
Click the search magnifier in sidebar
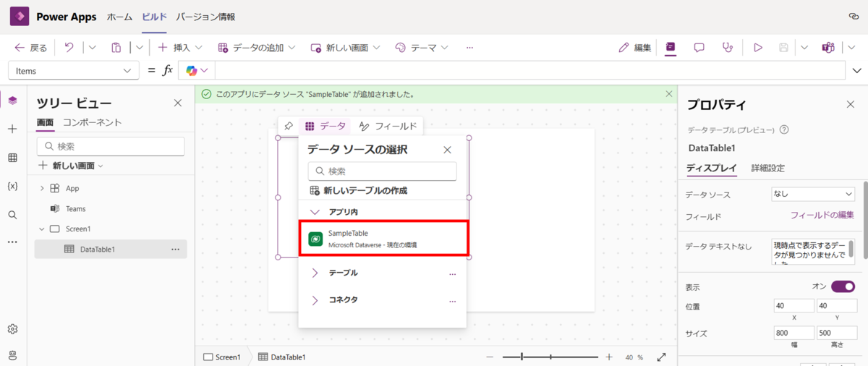[12, 215]
